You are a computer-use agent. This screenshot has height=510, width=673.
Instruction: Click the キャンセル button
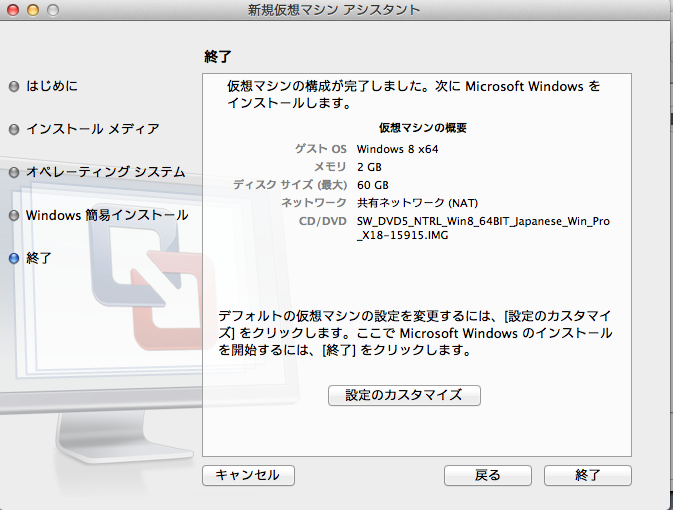[248, 475]
